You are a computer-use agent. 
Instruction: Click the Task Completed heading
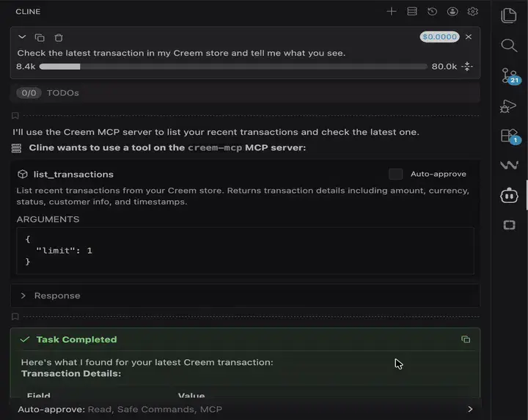(x=76, y=339)
